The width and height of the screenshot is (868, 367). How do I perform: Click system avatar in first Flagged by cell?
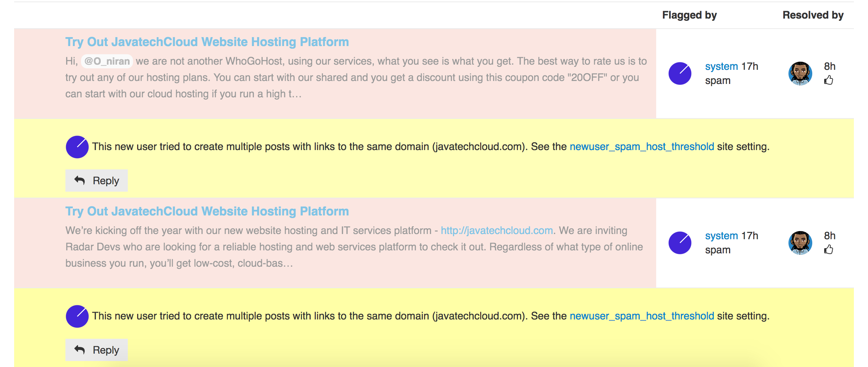point(680,74)
